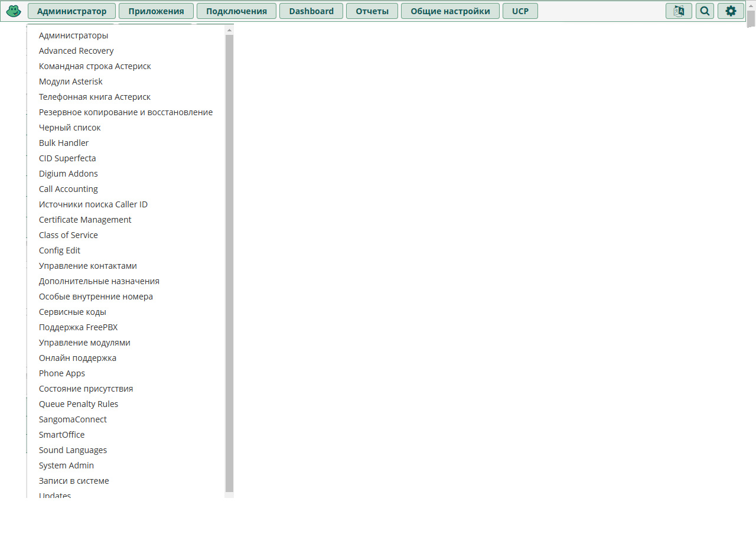Screen dimensions: 756x534
Task: Open Sound Languages entry
Action: point(73,450)
